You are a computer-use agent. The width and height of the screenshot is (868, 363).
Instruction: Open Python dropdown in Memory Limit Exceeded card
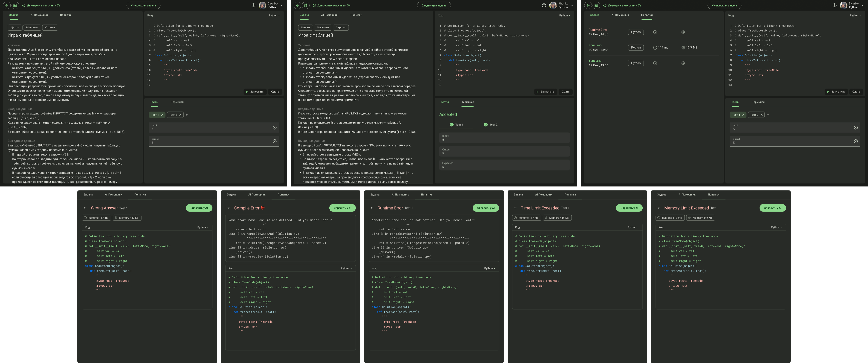click(x=776, y=227)
